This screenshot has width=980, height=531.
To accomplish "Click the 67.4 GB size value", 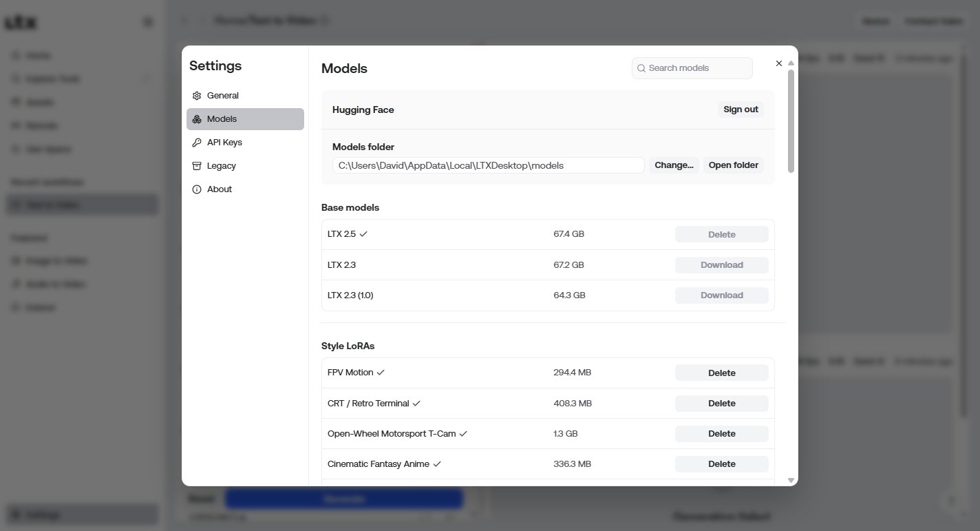I will 568,234.
